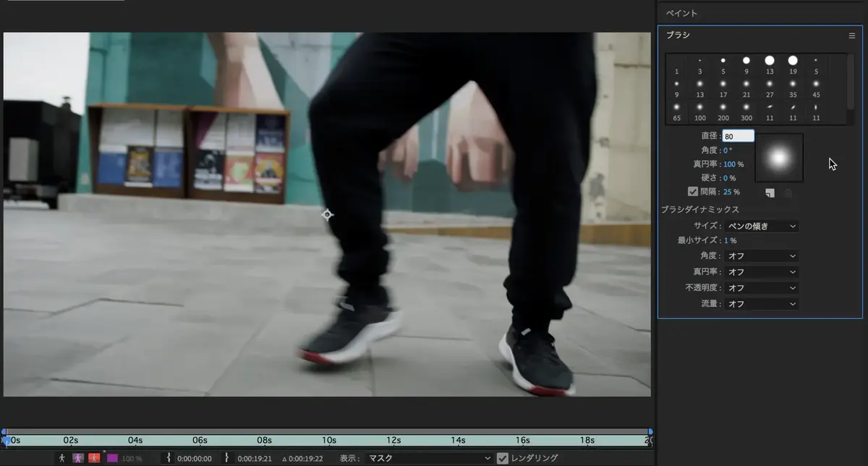Switch to the ペイント panel tab
The height and width of the screenshot is (466, 868).
pos(681,13)
